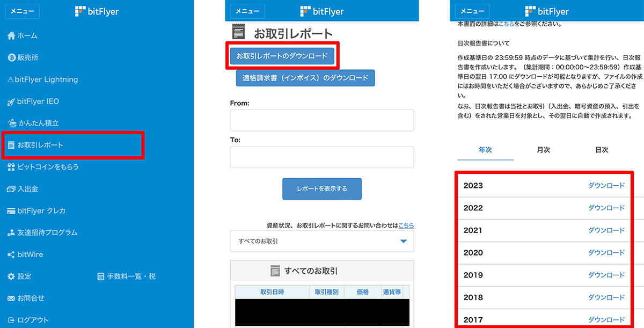Download the 2019 annual report
644x328 pixels.
pos(606,275)
